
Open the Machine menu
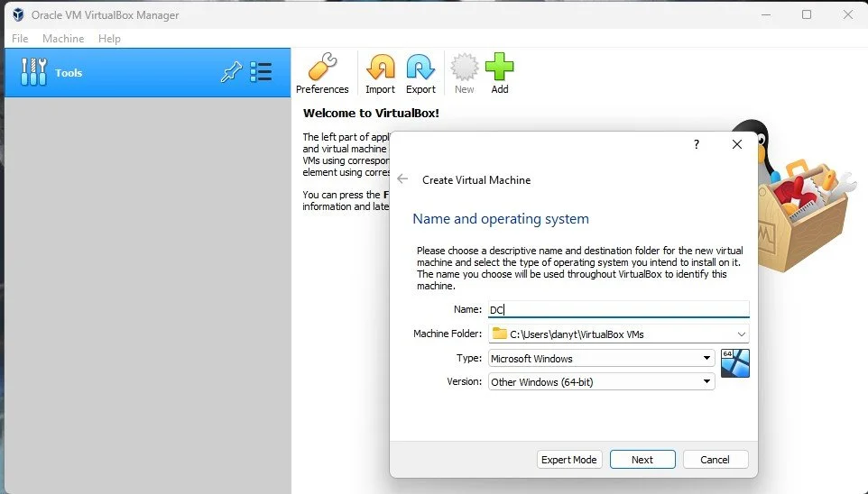(x=63, y=39)
